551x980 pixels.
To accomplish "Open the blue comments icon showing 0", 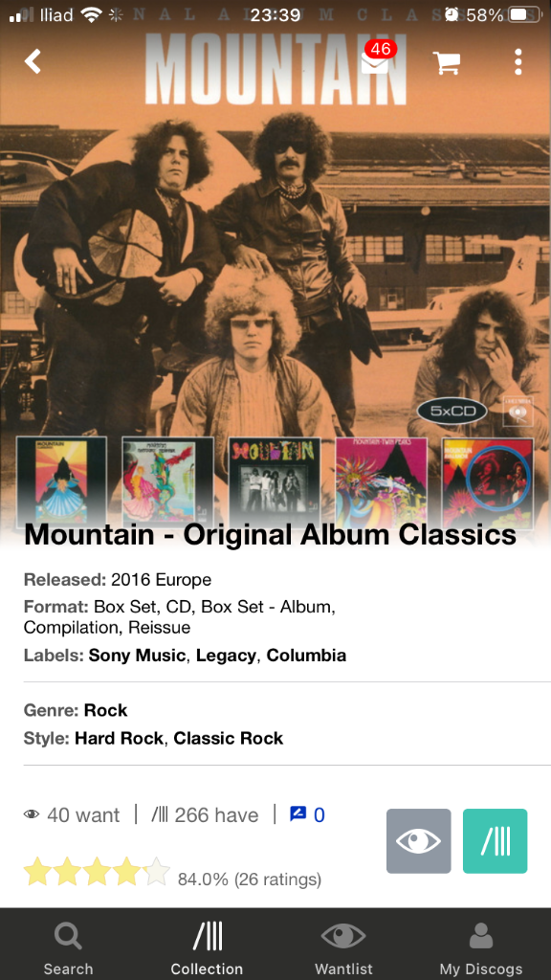I will (x=307, y=814).
